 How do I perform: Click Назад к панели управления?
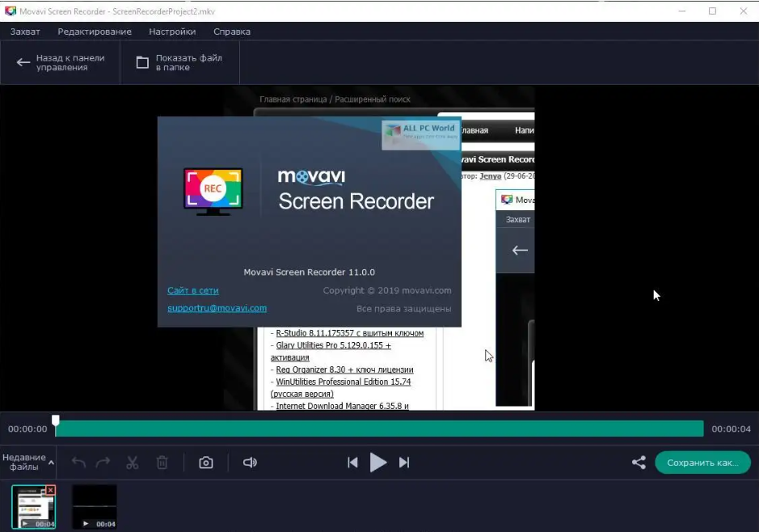click(x=61, y=62)
